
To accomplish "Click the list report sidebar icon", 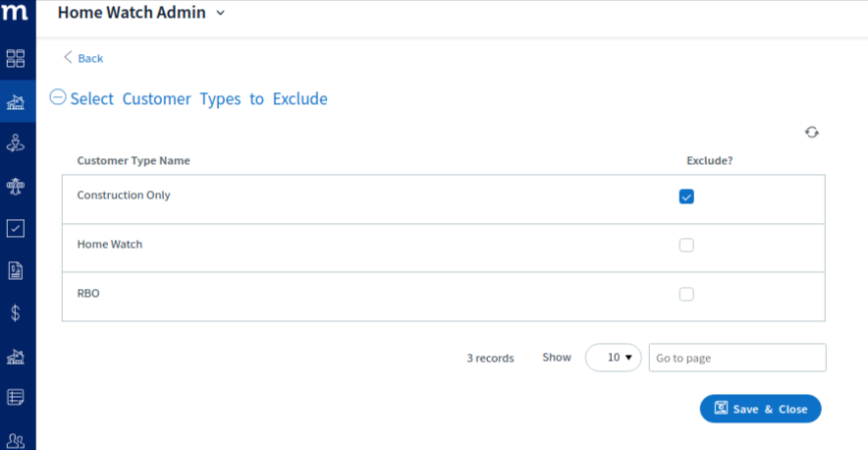I will click(16, 397).
